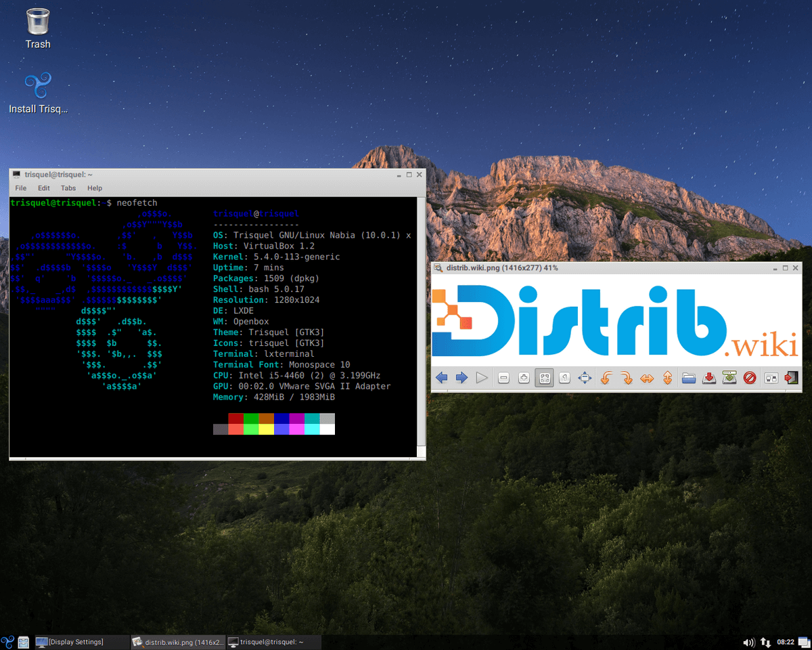Click the 'Resolution: 1280x1024' line
This screenshot has height=650, width=812.
(x=267, y=300)
